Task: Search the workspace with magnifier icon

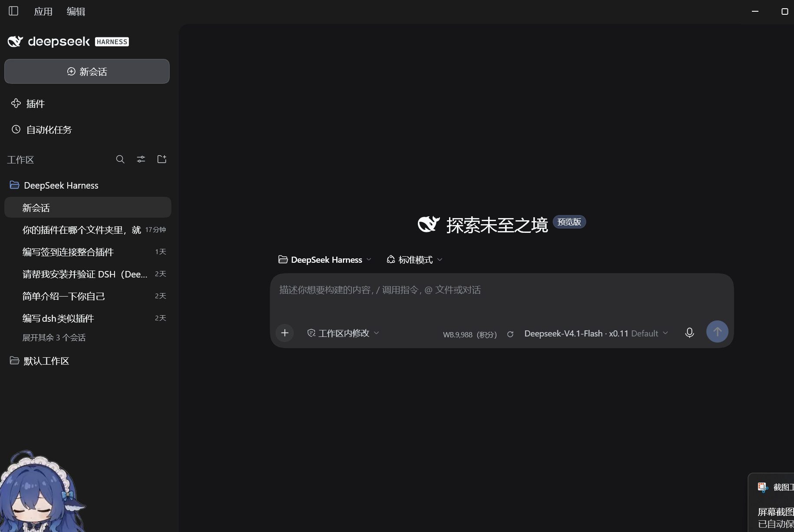Action: (x=120, y=159)
